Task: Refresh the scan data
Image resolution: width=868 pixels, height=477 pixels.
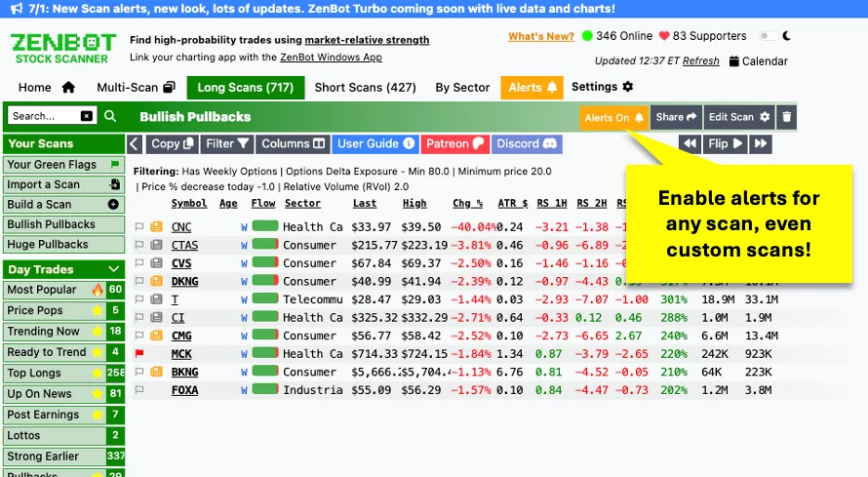Action: [x=701, y=60]
